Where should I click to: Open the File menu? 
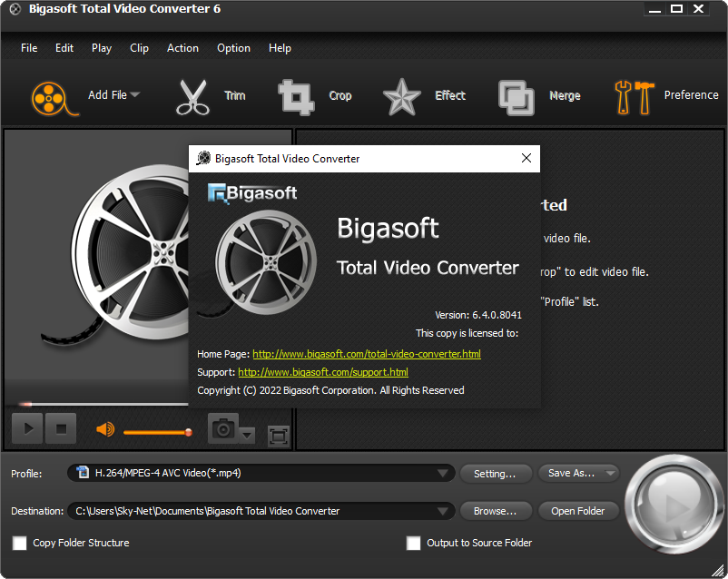tap(29, 48)
